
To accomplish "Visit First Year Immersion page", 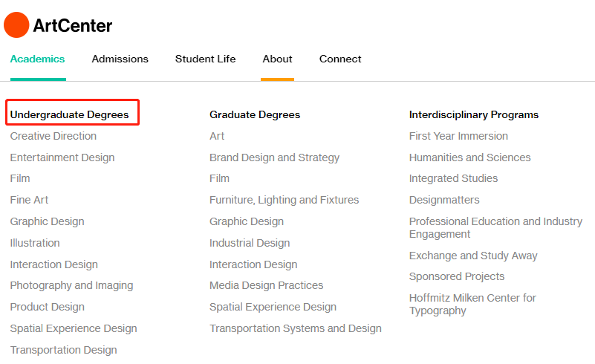I will (x=458, y=136).
